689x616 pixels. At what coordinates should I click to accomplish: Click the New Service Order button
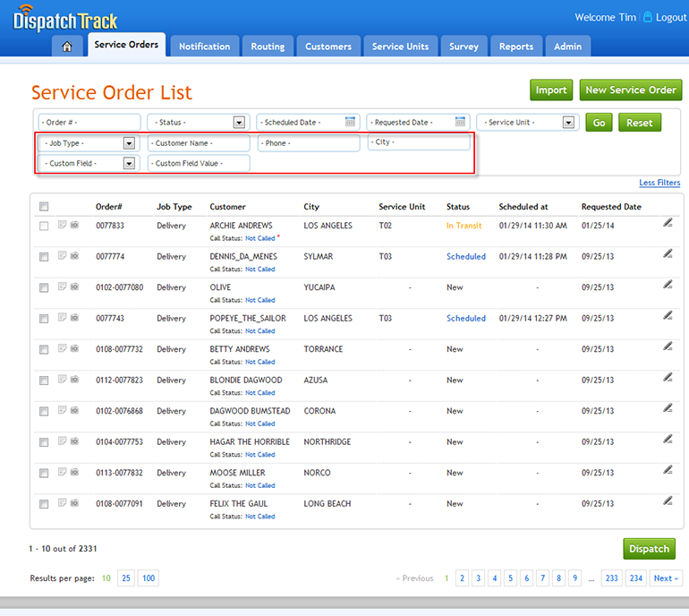point(631,90)
